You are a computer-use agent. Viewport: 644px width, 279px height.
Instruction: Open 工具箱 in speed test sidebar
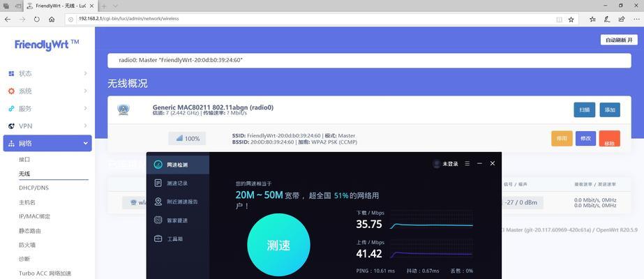pyautogui.click(x=177, y=239)
